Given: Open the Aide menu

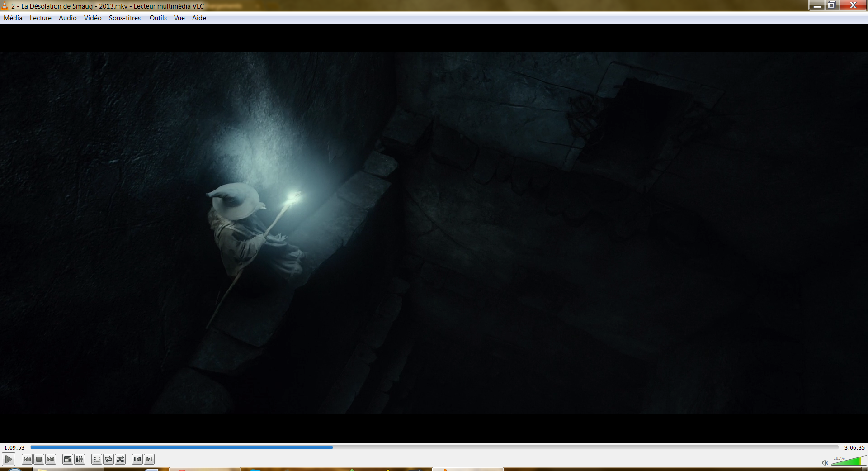Looking at the screenshot, I should coord(199,18).
